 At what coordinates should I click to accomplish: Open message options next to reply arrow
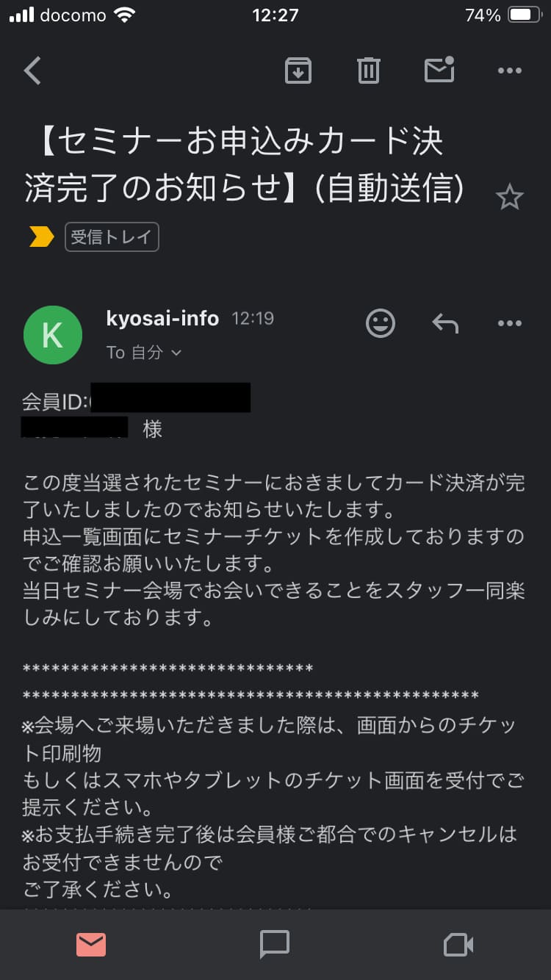509,323
